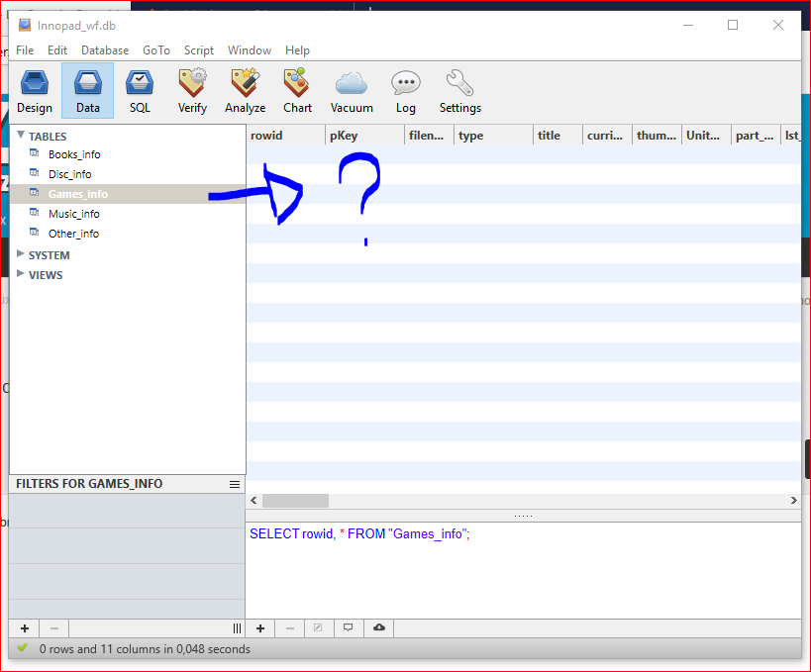Collapse the TABLES tree section
The height and width of the screenshot is (672, 811).
[21, 136]
